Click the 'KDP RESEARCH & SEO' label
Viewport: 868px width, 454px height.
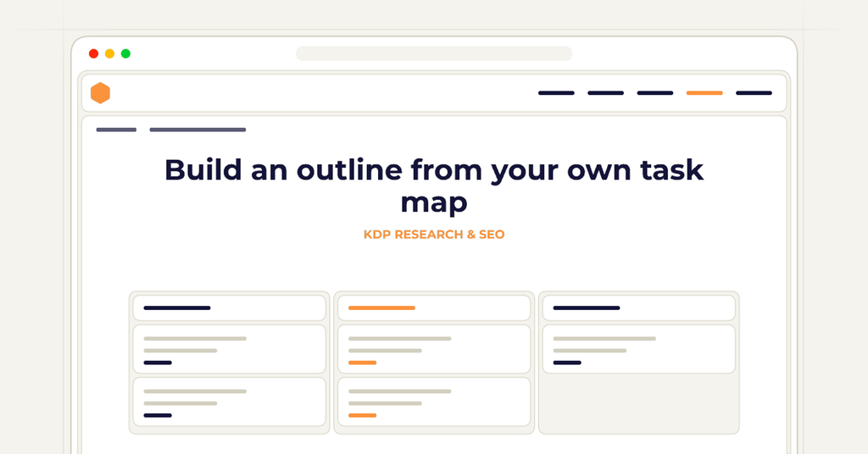[x=434, y=235]
